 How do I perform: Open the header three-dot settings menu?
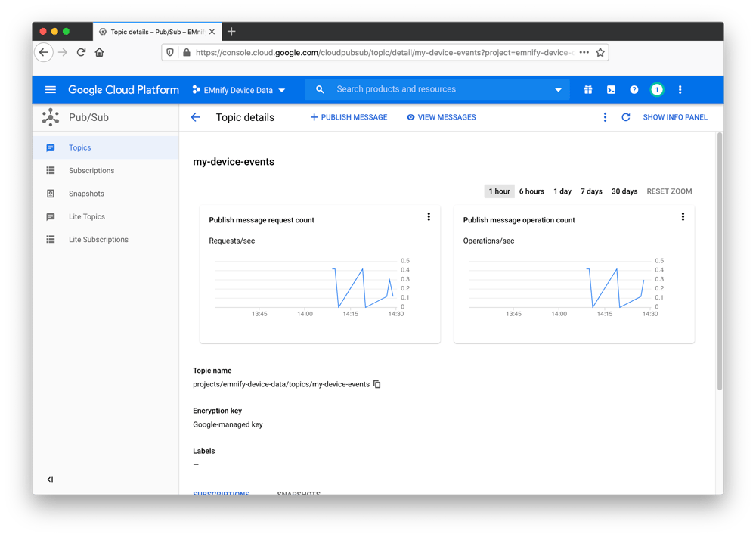tap(680, 90)
